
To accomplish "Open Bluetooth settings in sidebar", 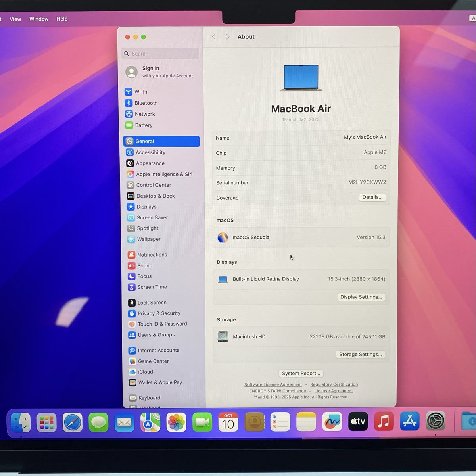I will (142, 103).
